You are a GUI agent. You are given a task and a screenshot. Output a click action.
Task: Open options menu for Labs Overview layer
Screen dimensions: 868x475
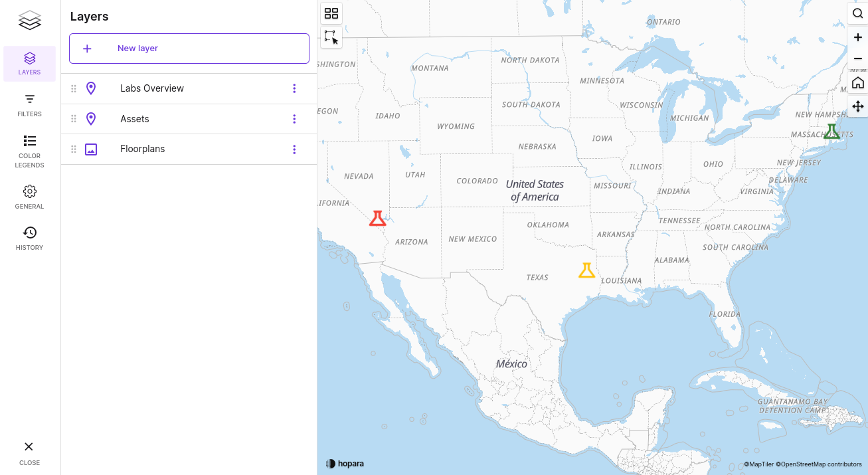click(x=294, y=88)
